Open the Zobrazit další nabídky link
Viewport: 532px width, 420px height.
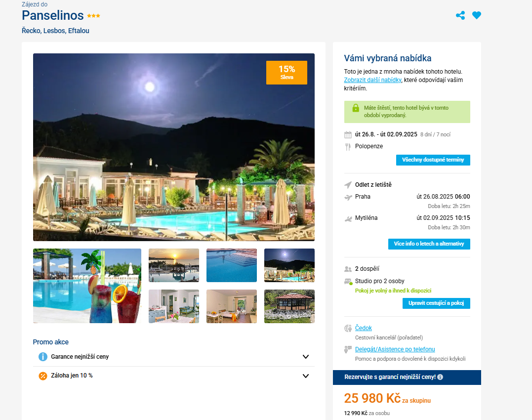click(x=372, y=80)
